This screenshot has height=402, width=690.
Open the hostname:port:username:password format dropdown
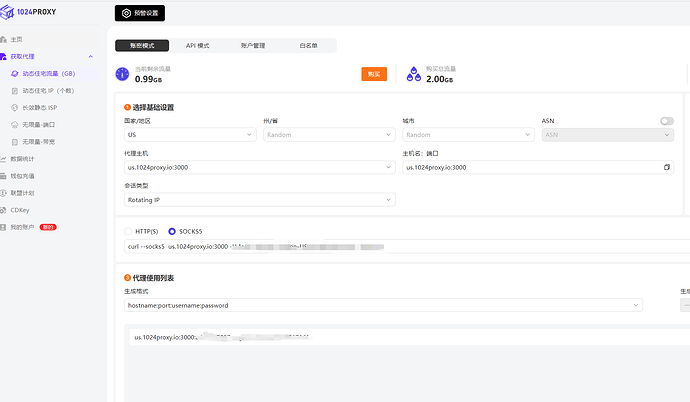coord(383,305)
